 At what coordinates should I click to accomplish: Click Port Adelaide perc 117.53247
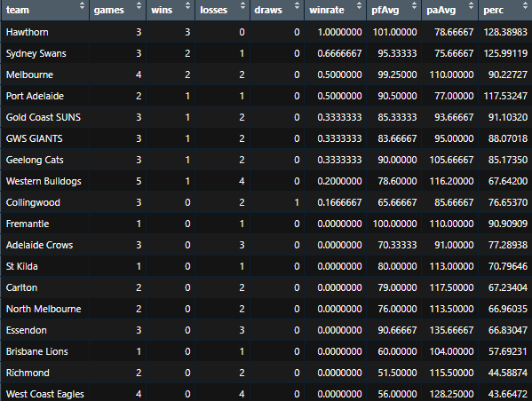(505, 96)
